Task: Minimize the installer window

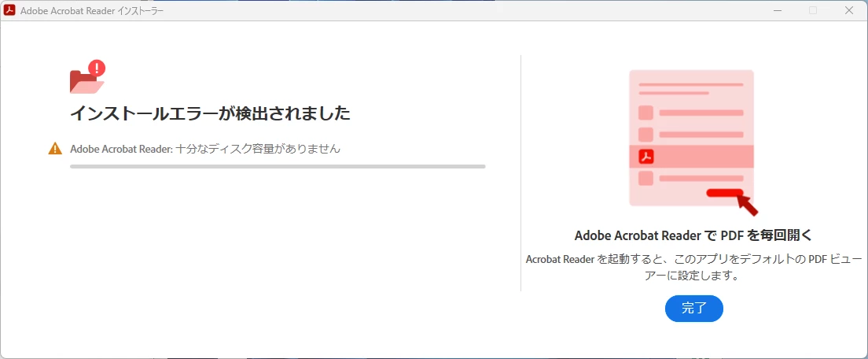Action: click(x=778, y=10)
